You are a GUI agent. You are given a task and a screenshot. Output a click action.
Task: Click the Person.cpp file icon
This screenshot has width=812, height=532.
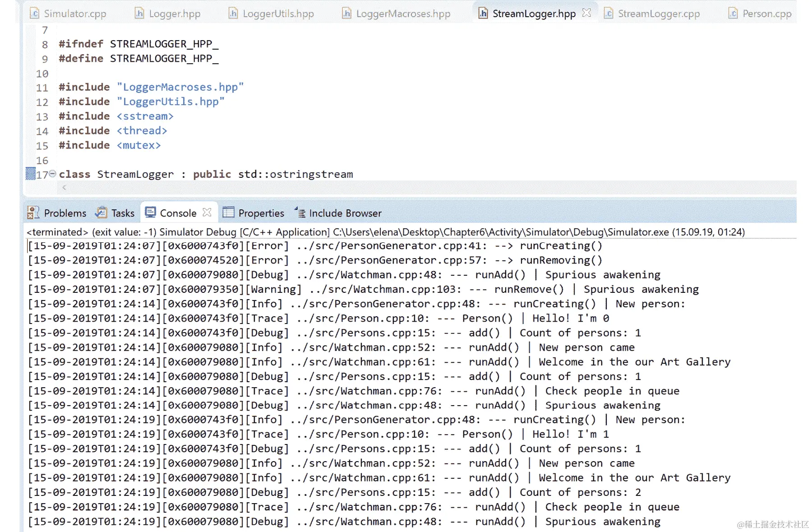pos(733,14)
